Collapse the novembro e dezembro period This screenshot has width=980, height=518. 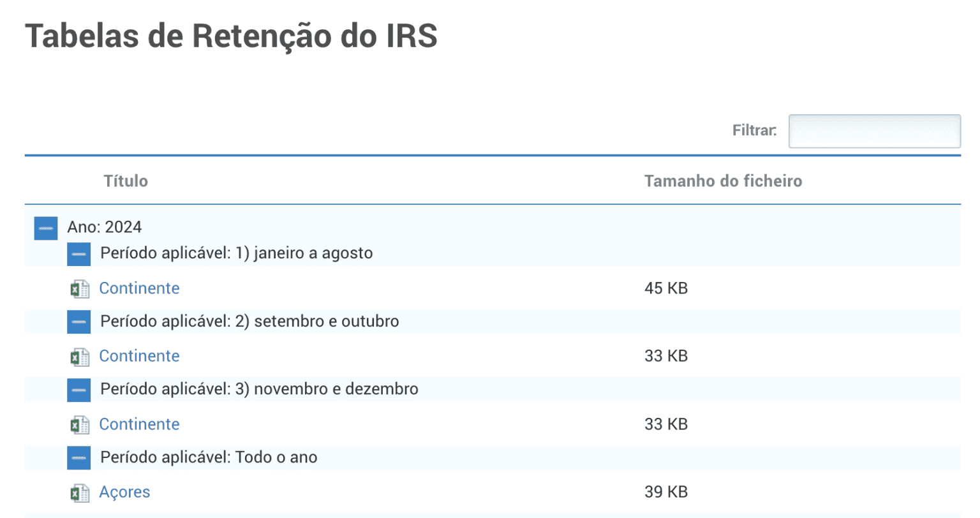point(79,390)
